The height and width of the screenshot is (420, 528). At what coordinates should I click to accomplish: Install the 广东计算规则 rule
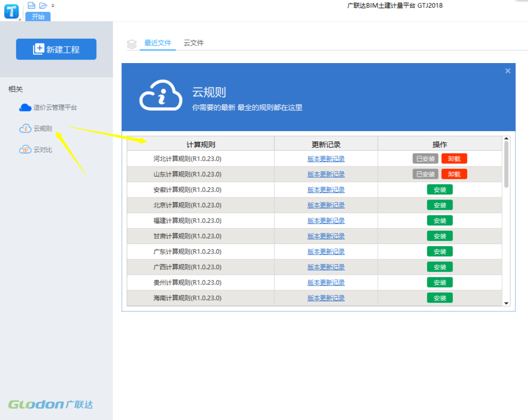point(440,251)
